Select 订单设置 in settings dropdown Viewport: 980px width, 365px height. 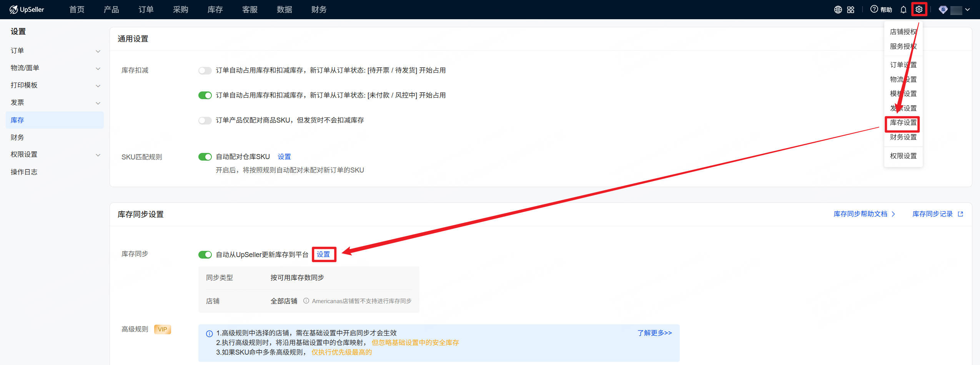pos(903,65)
